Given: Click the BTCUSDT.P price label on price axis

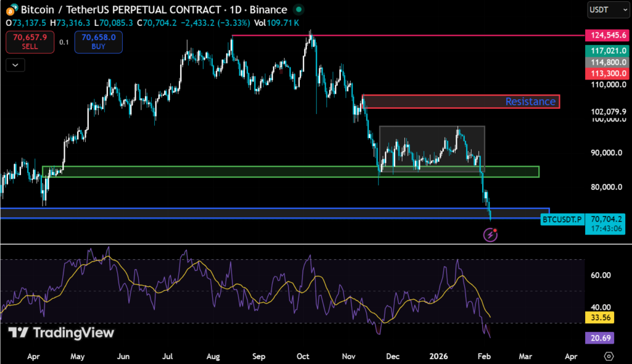Looking at the screenshot, I should tap(562, 220).
